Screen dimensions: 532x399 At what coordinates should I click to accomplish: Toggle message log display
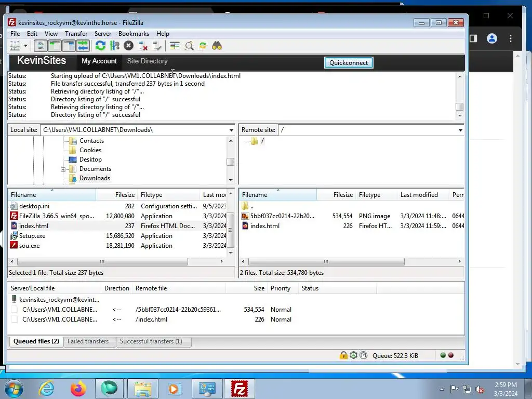point(41,46)
